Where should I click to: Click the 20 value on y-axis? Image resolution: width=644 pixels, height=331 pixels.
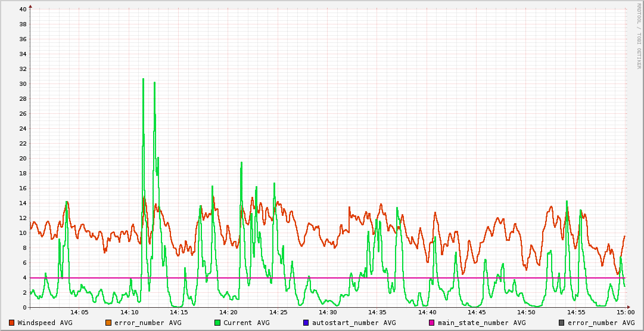(23, 158)
